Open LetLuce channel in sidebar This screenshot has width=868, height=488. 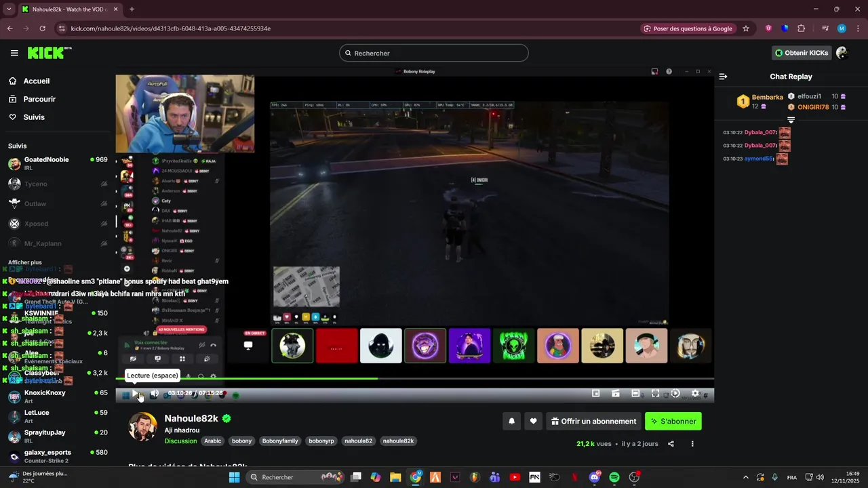58,416
